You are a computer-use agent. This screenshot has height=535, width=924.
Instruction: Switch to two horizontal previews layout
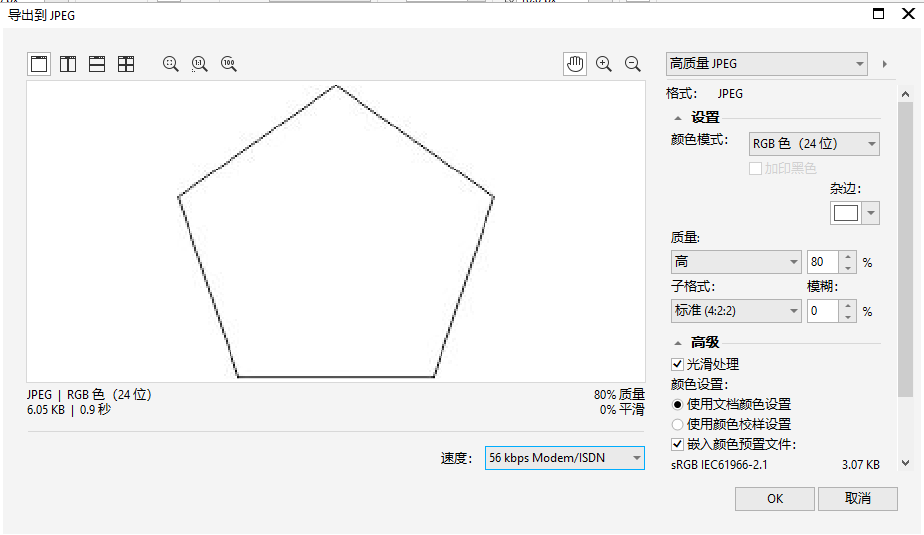pos(97,64)
